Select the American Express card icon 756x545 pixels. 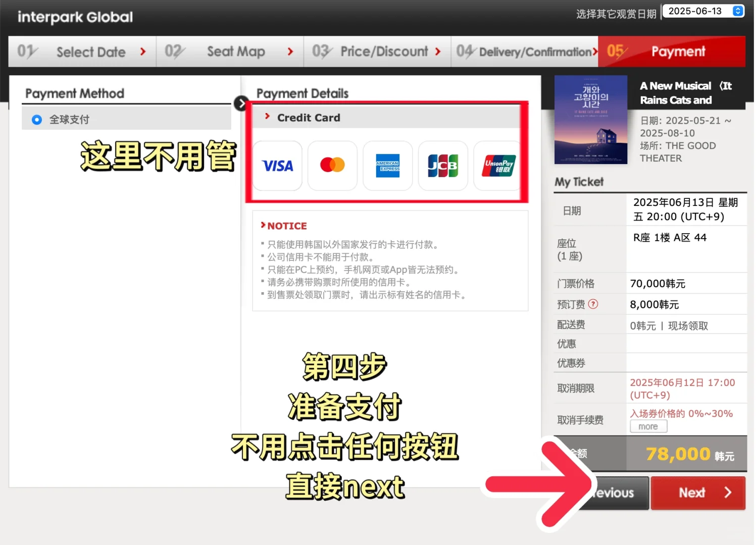(387, 166)
